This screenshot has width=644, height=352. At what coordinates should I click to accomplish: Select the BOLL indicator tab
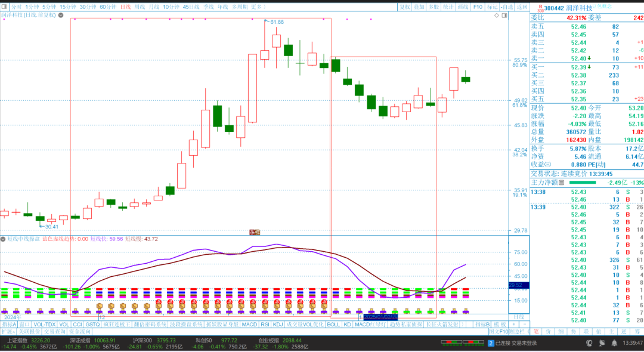coord(333,325)
